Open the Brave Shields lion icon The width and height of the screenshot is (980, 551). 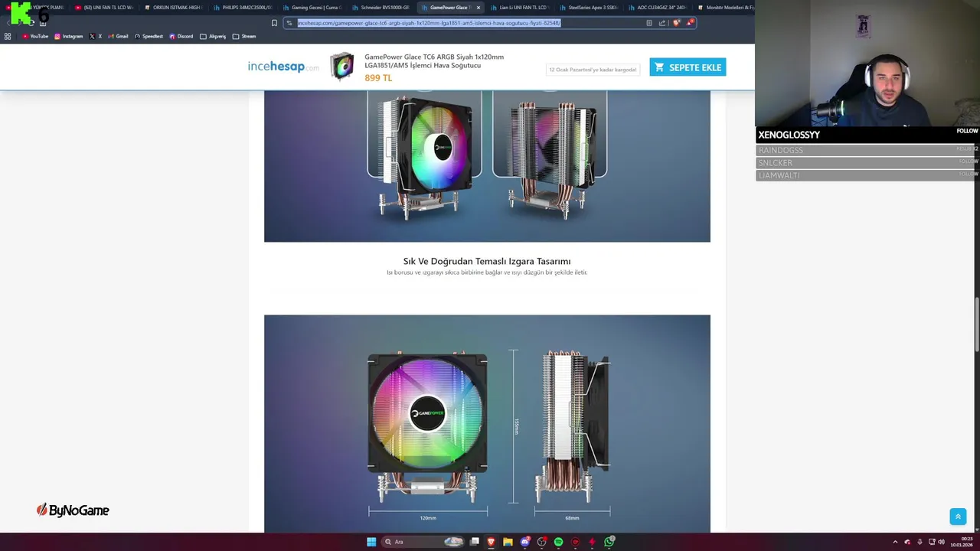point(676,23)
